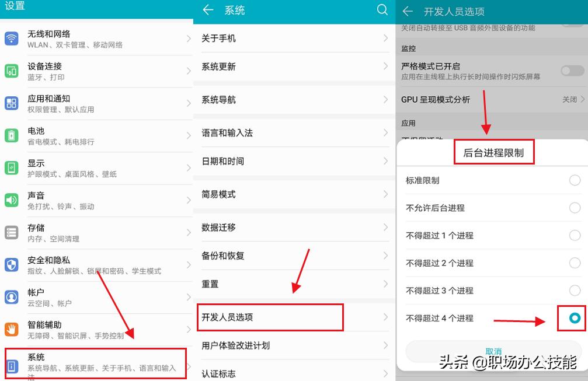This screenshot has width=588, height=381.
Task: Click the back arrow on 开发人员选项 page
Action: click(x=407, y=11)
